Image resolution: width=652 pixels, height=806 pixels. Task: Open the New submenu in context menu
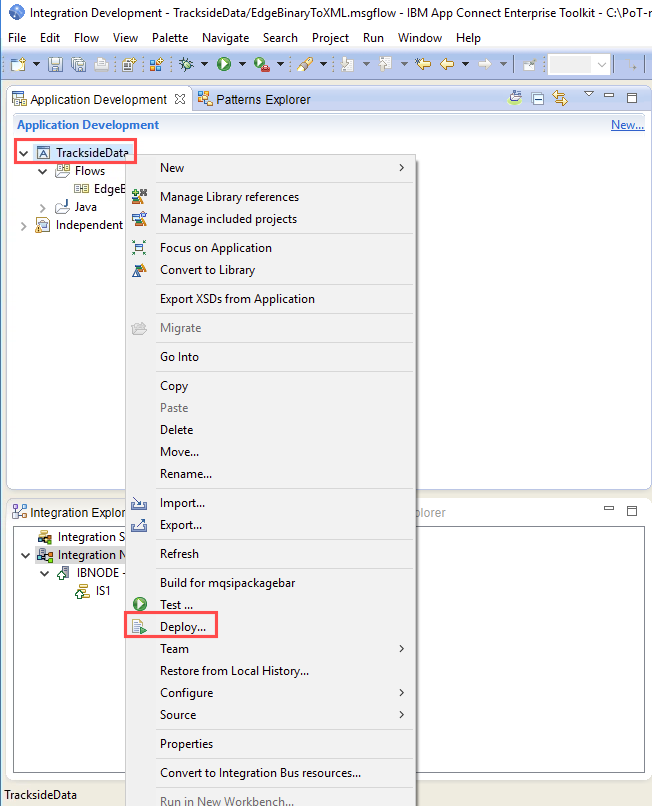click(x=270, y=168)
